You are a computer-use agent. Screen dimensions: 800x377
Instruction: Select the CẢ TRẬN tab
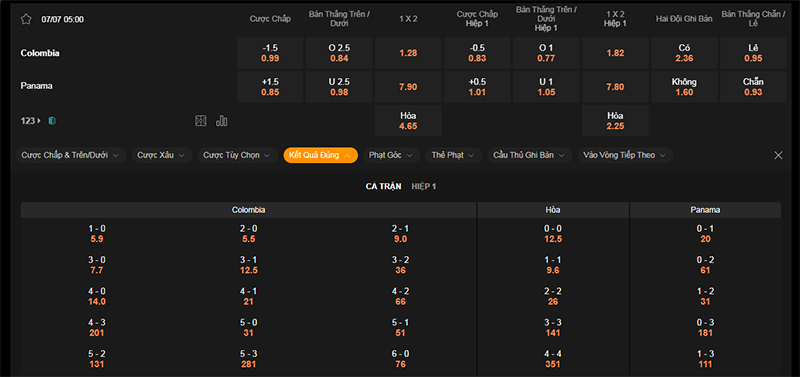383,187
